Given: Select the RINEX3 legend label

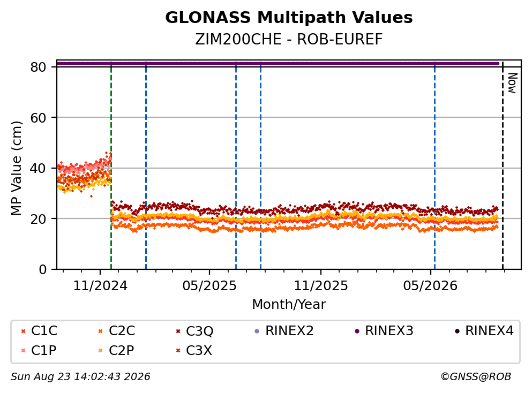Looking at the screenshot, I should 389,330.
